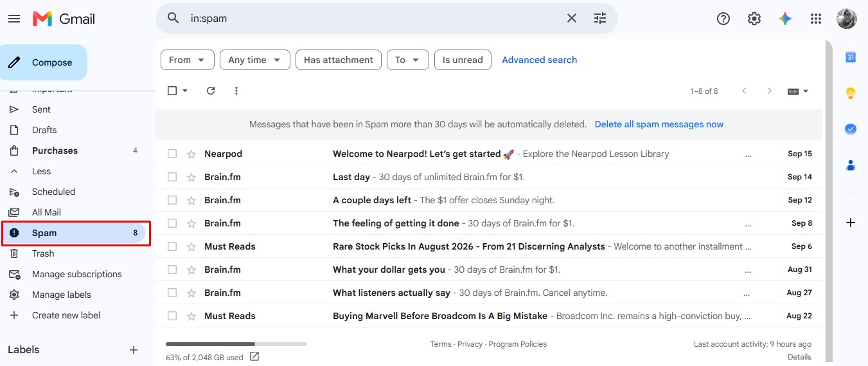Open Settings gear icon

[754, 19]
